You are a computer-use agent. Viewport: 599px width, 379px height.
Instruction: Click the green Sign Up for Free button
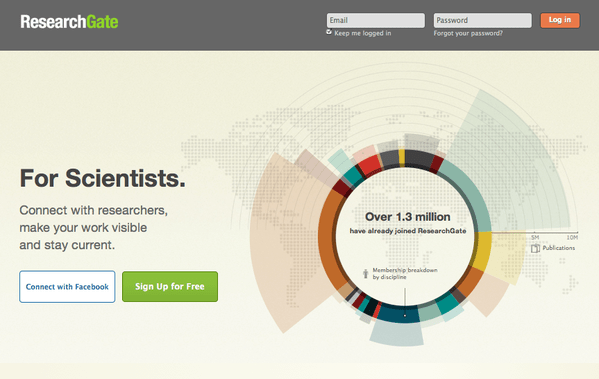pyautogui.click(x=170, y=287)
